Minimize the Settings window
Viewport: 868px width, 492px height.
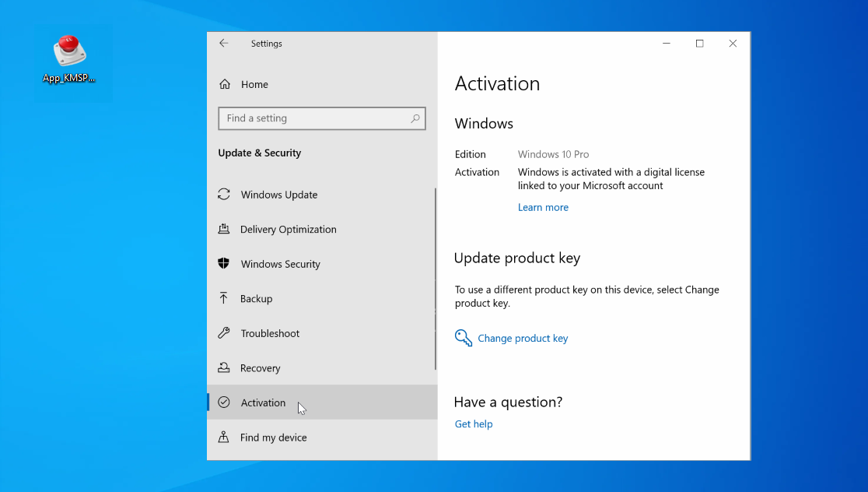click(x=667, y=44)
